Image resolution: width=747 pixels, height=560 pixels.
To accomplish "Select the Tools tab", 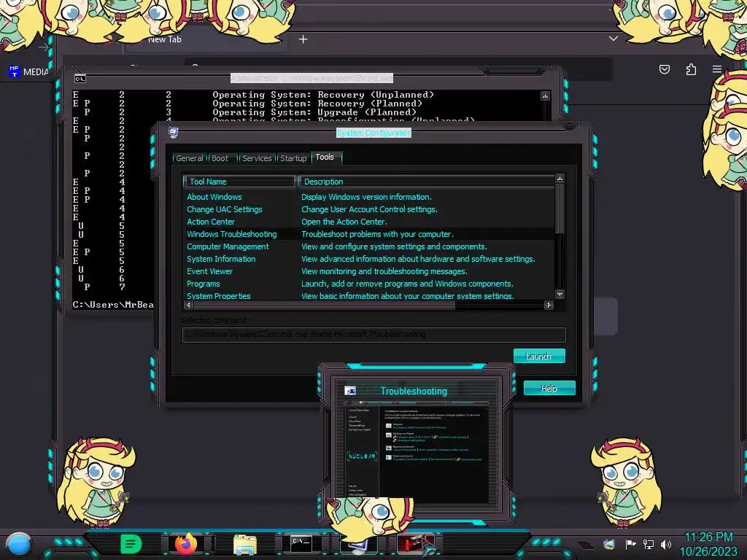I will (x=325, y=157).
